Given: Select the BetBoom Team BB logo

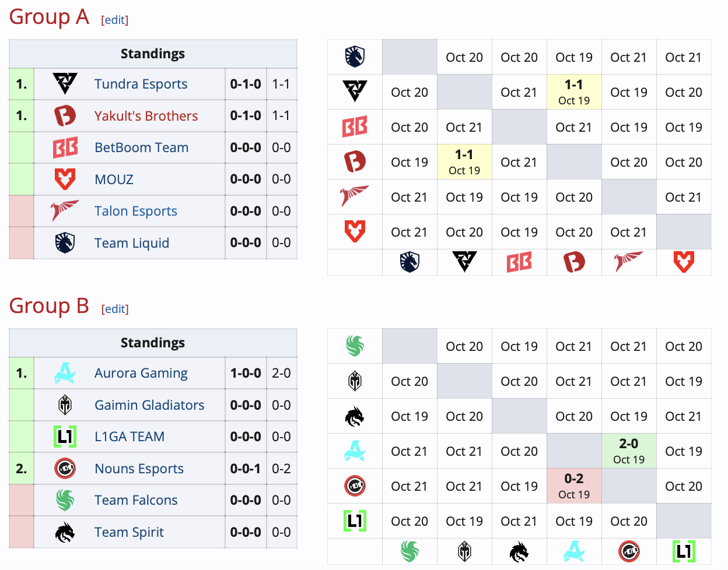Looking at the screenshot, I should (65, 147).
